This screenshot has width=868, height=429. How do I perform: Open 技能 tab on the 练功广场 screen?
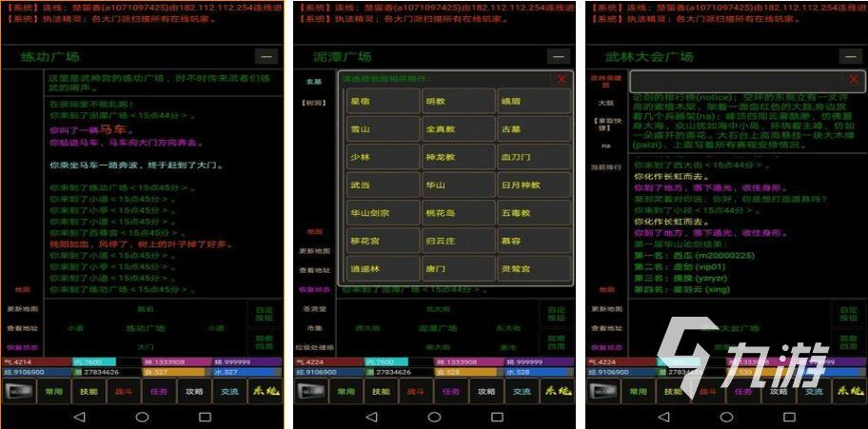(x=89, y=391)
